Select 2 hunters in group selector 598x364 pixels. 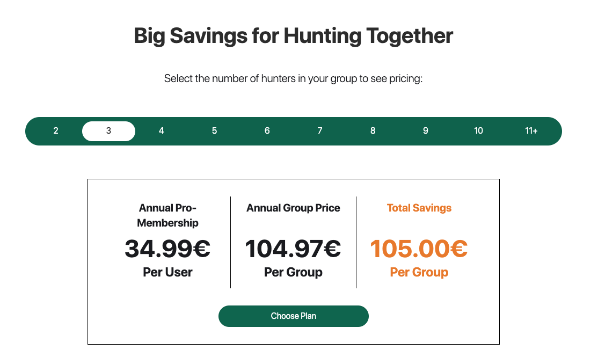56,131
